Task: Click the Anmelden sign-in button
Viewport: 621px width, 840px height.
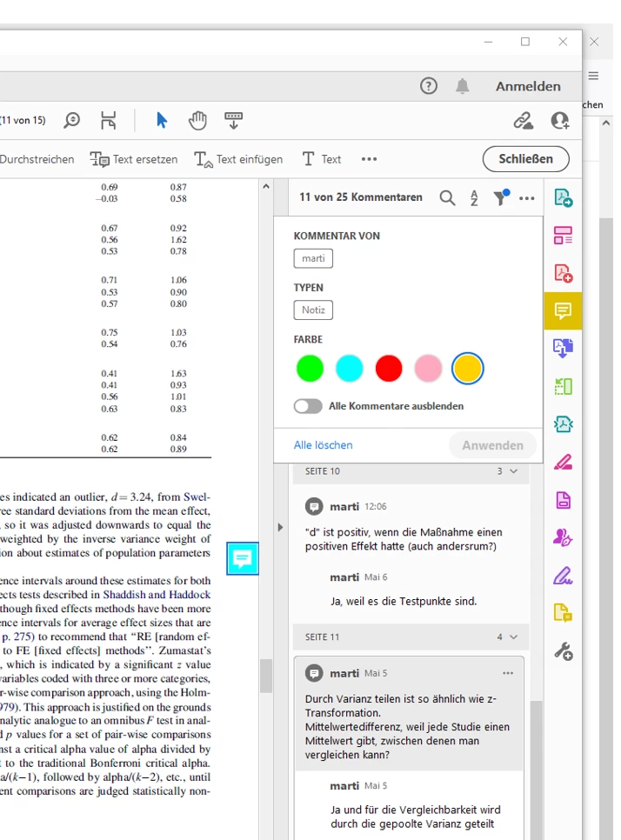Action: tap(528, 86)
